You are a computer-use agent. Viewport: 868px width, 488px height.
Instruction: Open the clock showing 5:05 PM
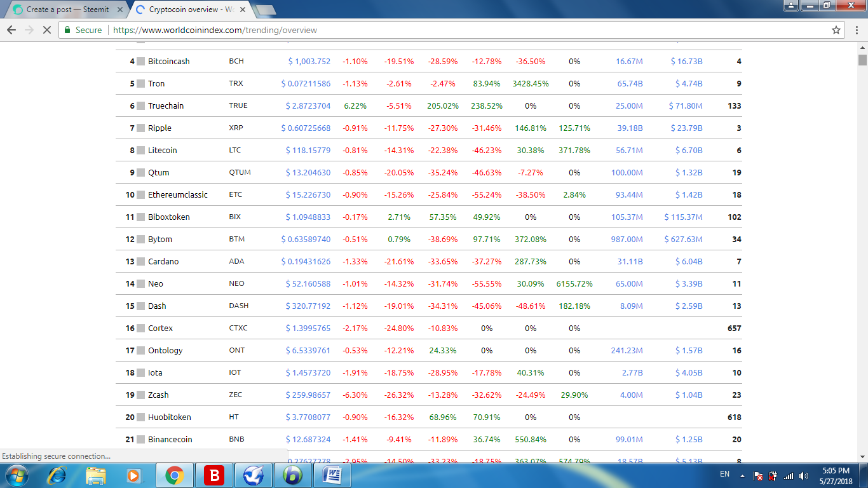point(836,475)
